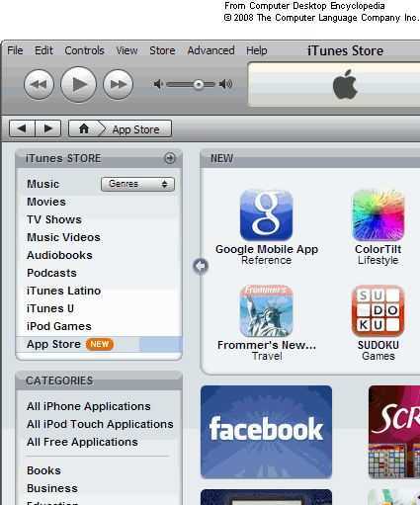Click the facebook banner
The image size is (420, 505).
(267, 432)
